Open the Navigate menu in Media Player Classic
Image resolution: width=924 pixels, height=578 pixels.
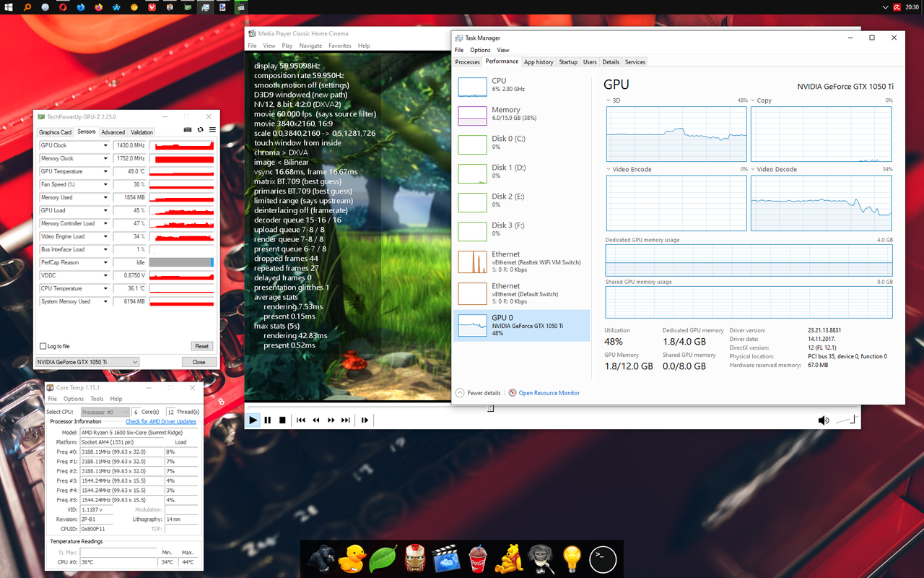[310, 46]
